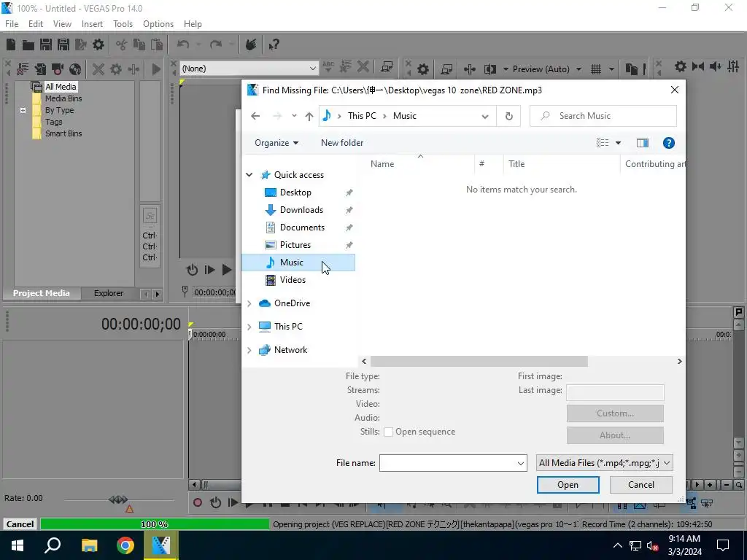Open the Organize dropdown in dialog
Viewport: 747px width, 560px height.
click(276, 143)
